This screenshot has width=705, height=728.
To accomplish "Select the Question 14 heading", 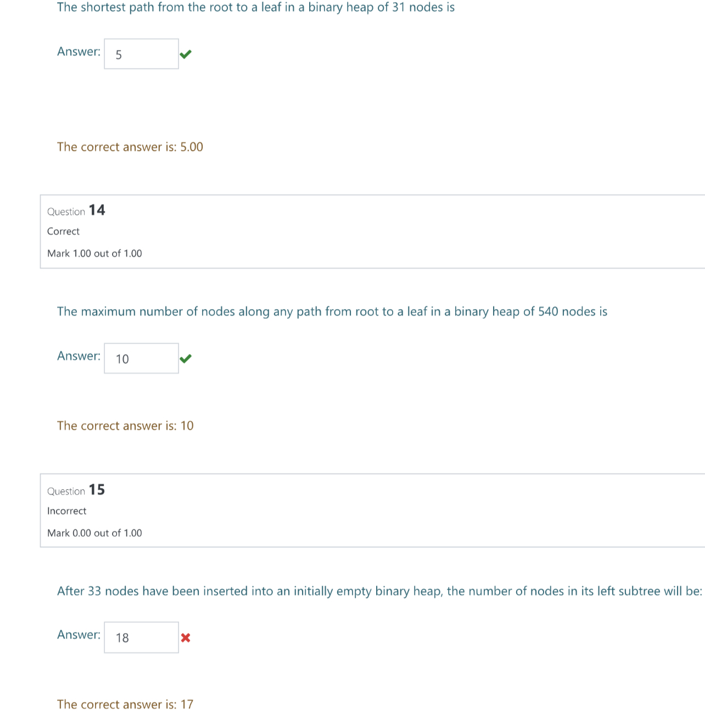I will tap(76, 210).
